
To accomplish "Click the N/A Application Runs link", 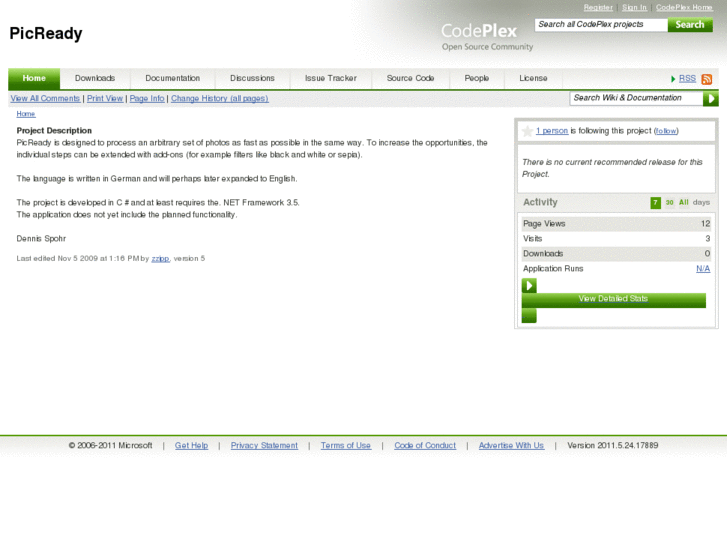I will coord(703,269).
